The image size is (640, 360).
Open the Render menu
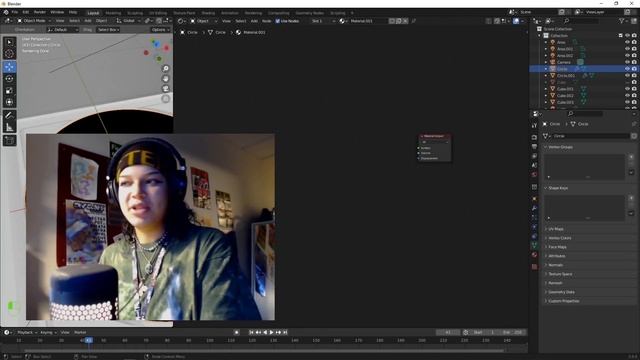coord(40,12)
